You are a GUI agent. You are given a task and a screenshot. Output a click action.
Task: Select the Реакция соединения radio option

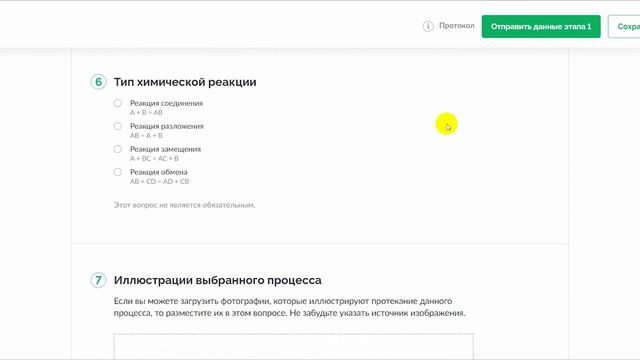click(118, 103)
